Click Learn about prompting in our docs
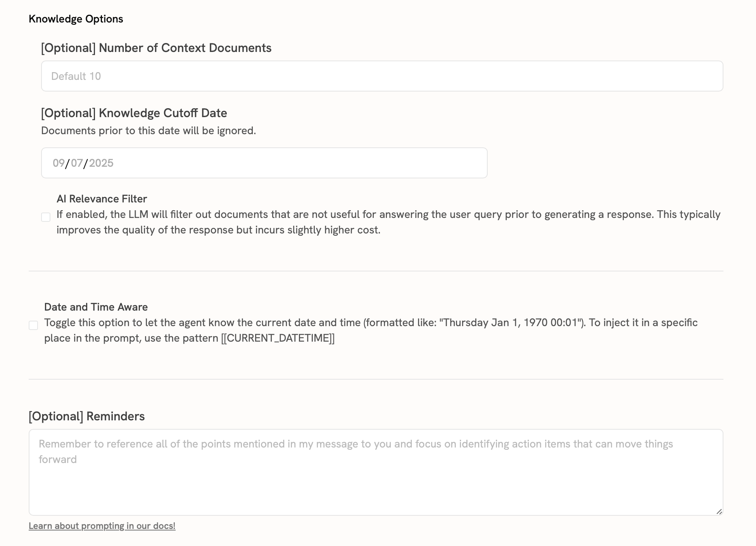The image size is (756, 546). [x=102, y=526]
